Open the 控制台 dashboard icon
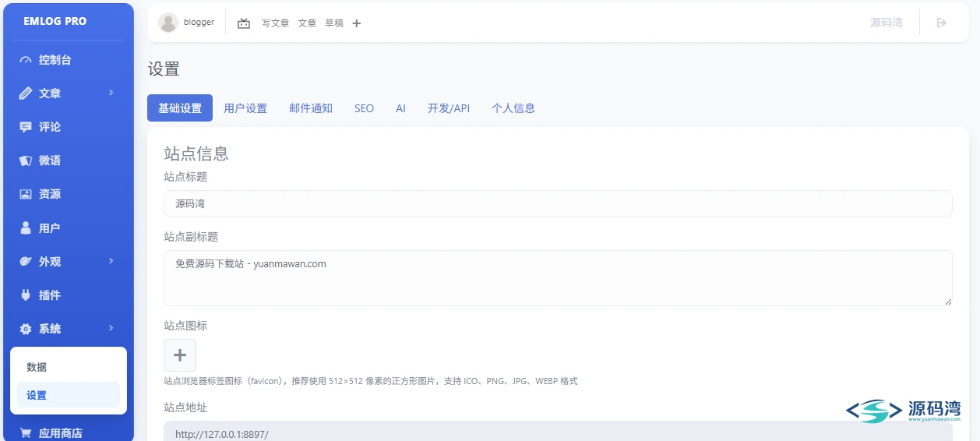Viewport: 980px width, 441px height. click(x=26, y=60)
